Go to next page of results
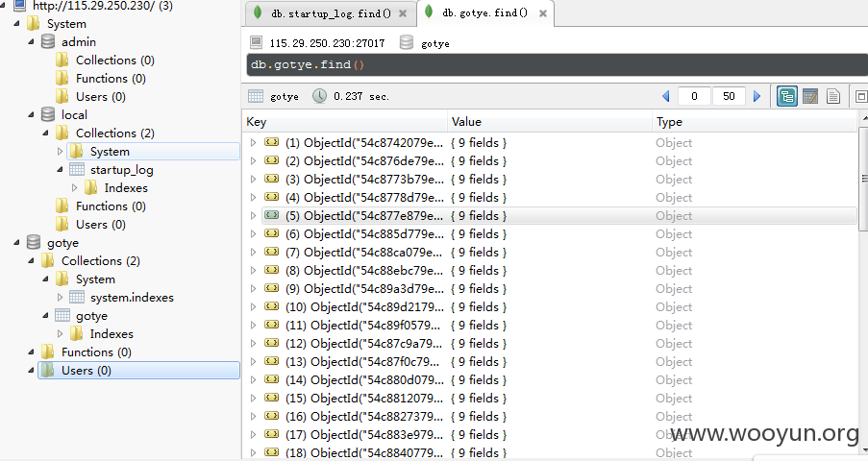 tap(756, 96)
